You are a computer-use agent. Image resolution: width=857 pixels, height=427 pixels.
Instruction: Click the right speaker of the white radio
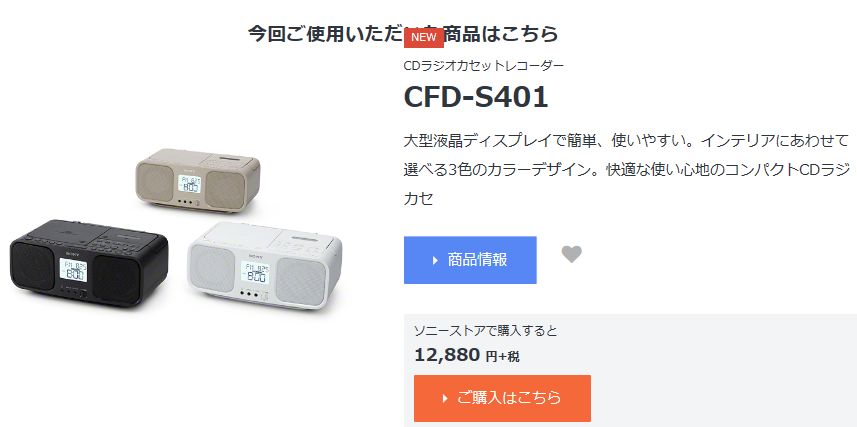coord(300,282)
